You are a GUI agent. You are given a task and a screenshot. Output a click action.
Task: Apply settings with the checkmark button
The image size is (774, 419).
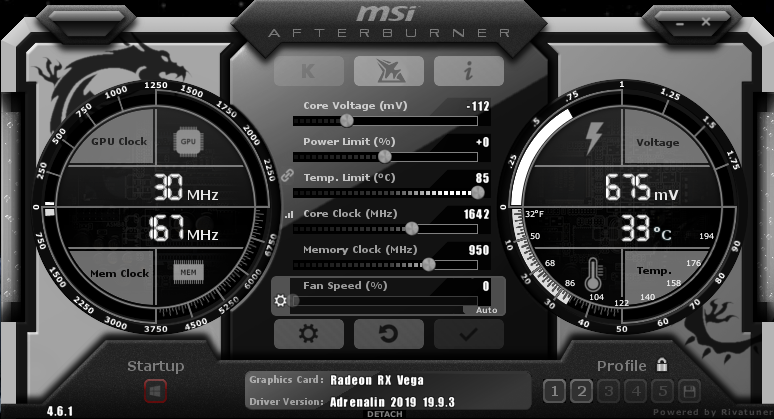click(469, 334)
